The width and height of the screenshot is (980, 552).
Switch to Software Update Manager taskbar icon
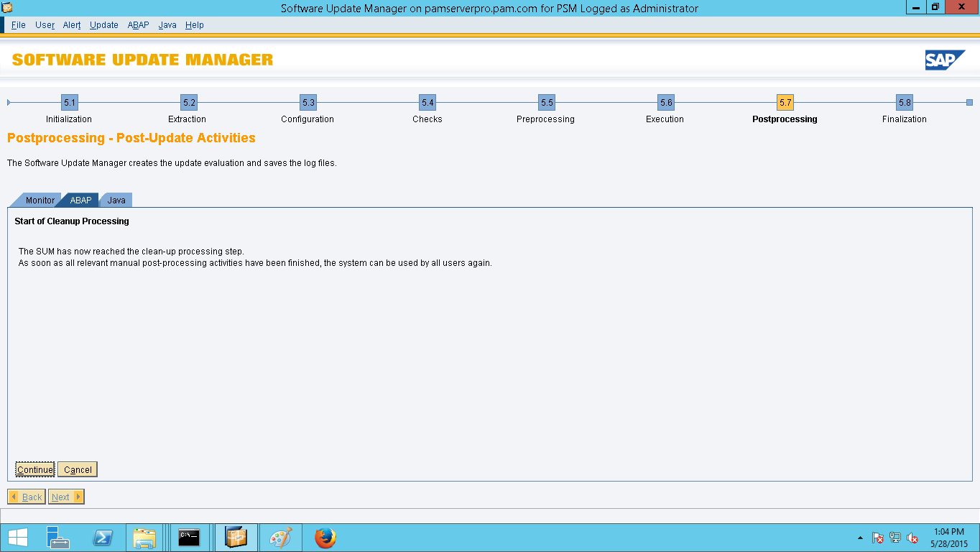pyautogui.click(x=236, y=538)
